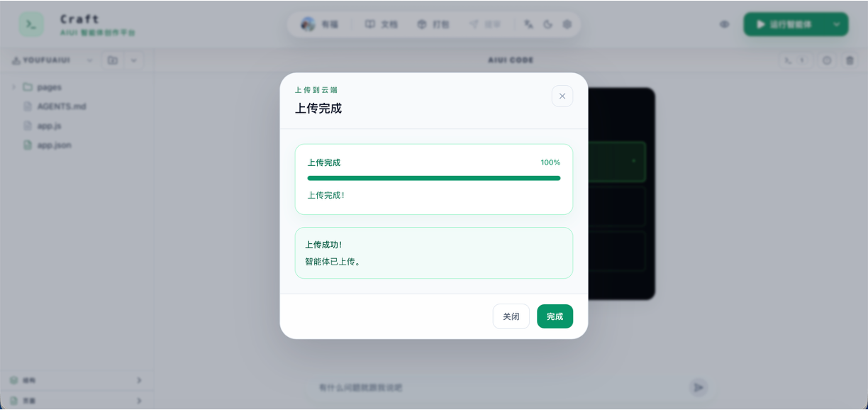Toggle preview with the eye icon
This screenshot has height=410, width=868.
coord(725,24)
